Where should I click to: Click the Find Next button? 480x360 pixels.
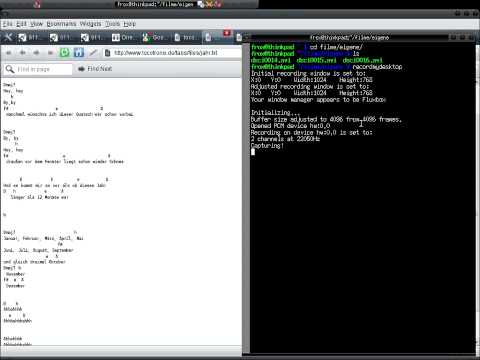(95, 69)
